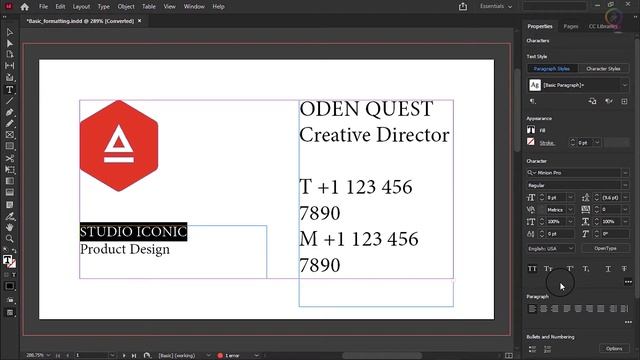Select the Pencil tool

pyautogui.click(x=10, y=123)
